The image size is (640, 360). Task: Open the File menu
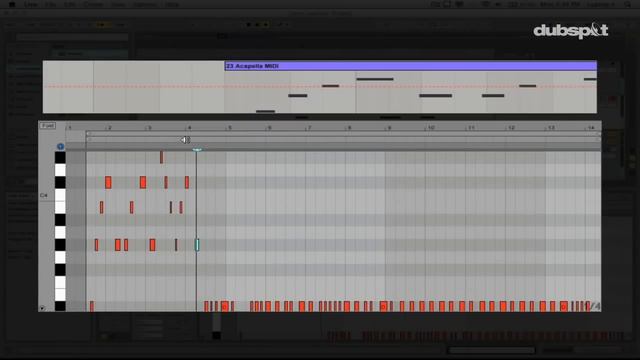click(50, 4)
